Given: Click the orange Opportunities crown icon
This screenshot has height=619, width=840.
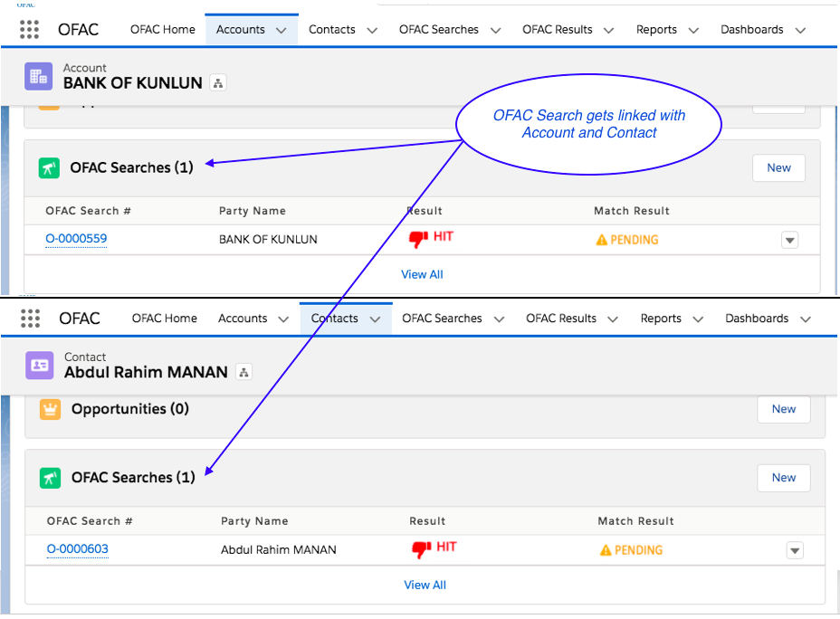Looking at the screenshot, I should [x=51, y=409].
